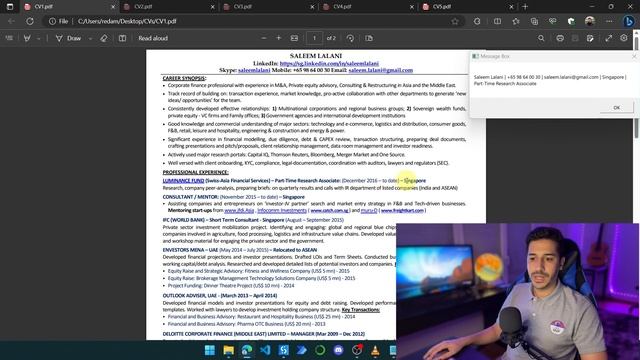This screenshot has width=640, height=360.
Task: Open browser extensions icon
Action: pyautogui.click(x=477, y=21)
